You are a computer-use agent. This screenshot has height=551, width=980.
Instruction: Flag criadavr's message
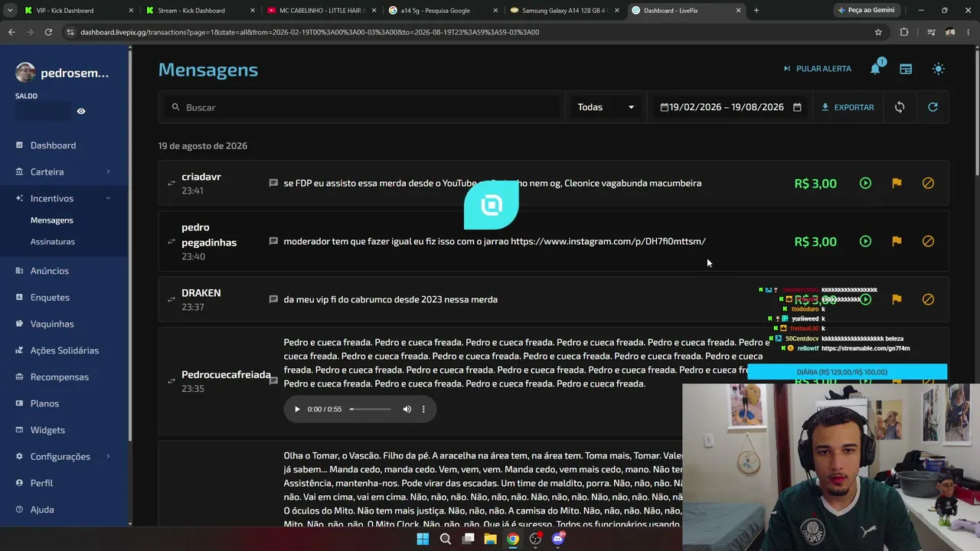click(x=897, y=183)
